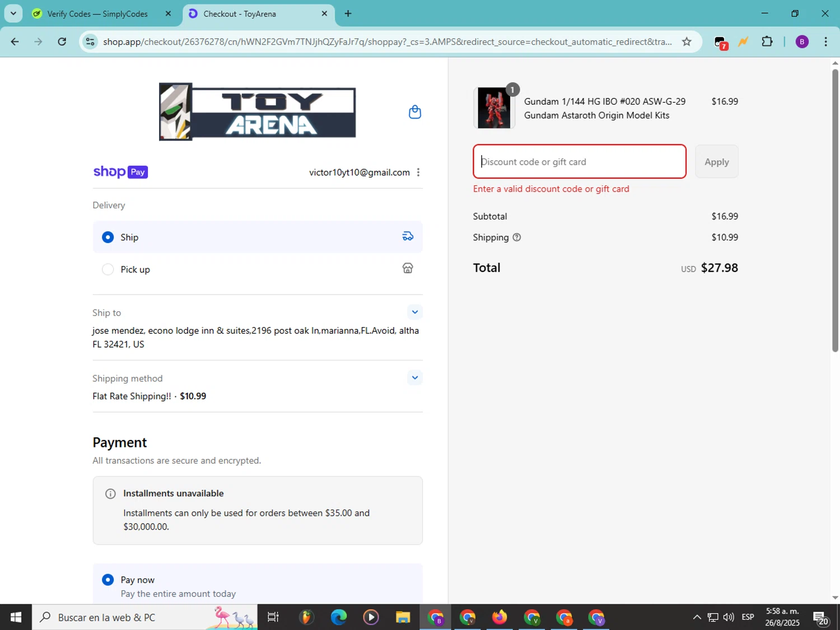Select the Pick up delivery option
Screen dimensions: 840x630
tap(108, 269)
